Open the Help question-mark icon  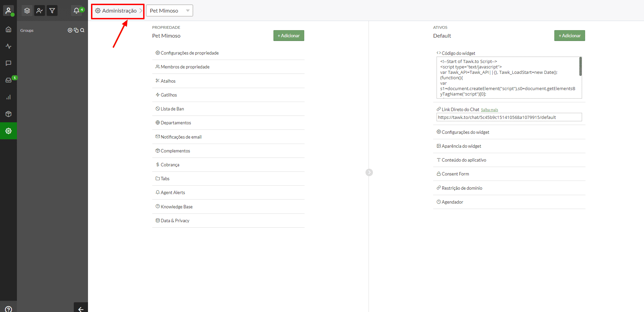click(8, 309)
